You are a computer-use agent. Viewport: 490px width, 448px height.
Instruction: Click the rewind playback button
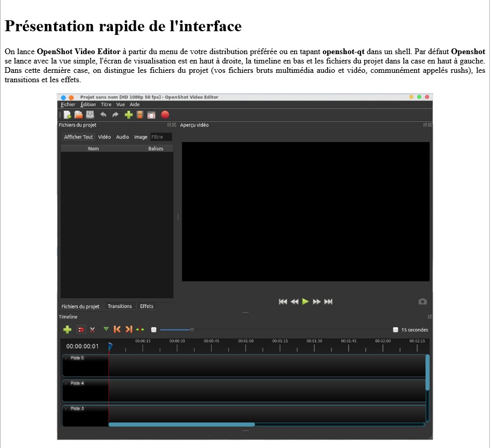click(294, 302)
